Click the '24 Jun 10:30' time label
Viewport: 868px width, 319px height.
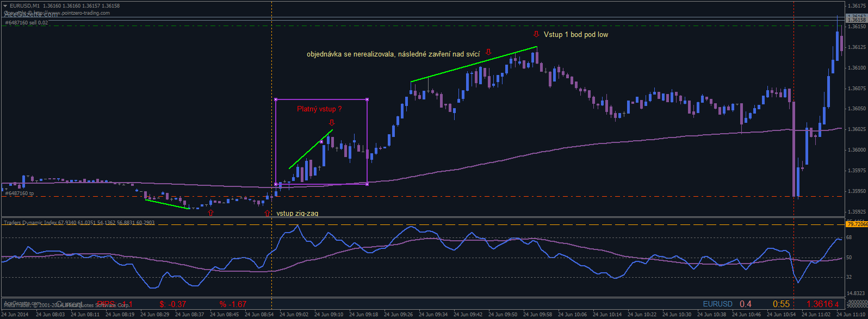(677, 315)
